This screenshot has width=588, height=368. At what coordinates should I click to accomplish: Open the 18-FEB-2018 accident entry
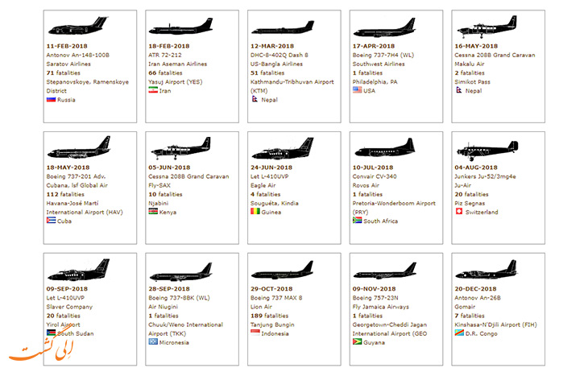(169, 46)
